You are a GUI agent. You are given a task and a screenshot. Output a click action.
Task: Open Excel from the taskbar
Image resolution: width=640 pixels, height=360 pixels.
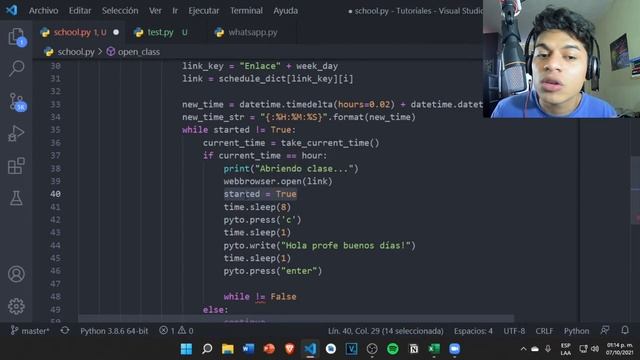[x=434, y=349]
